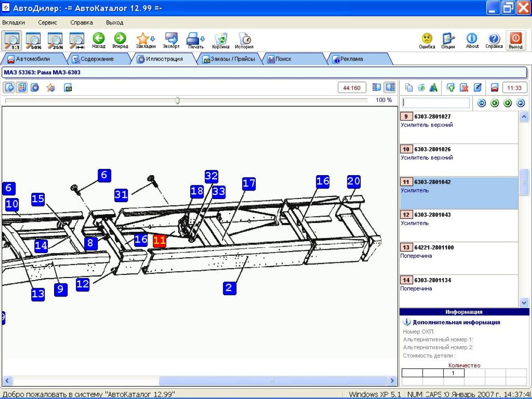Image resolution: width=532 pixels, height=399 pixels.
Task: Click the green up-arrow icon
Action: pyautogui.click(x=451, y=88)
